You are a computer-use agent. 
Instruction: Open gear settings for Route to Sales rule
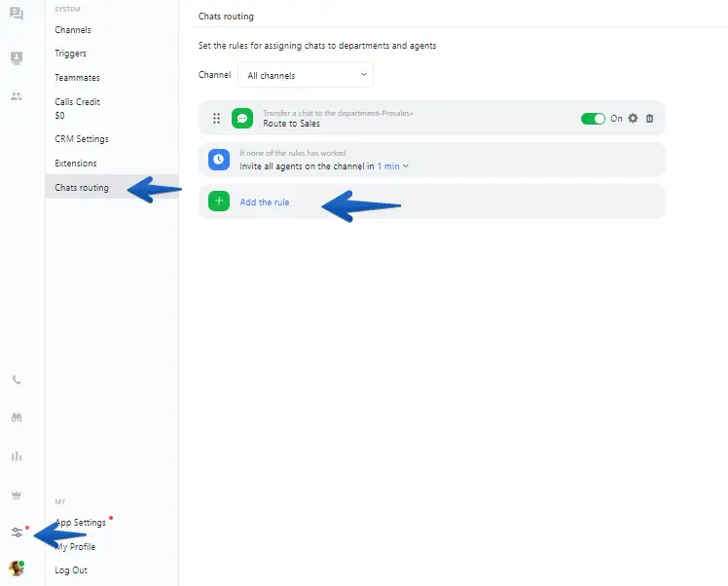633,119
